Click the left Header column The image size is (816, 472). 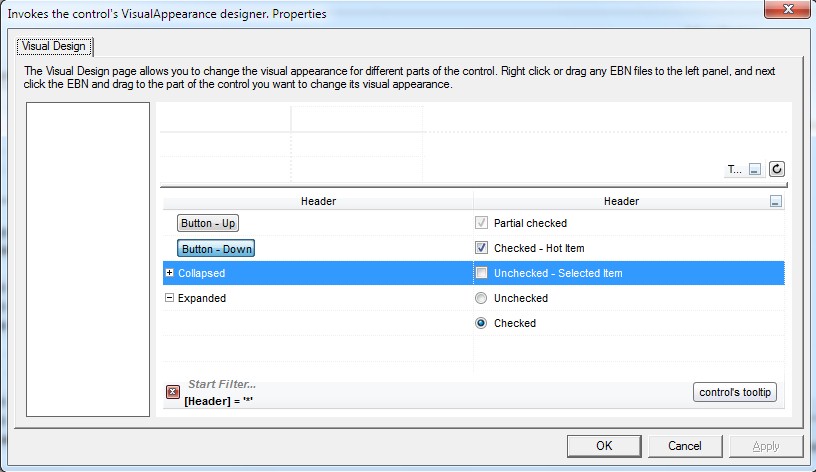pyautogui.click(x=318, y=201)
